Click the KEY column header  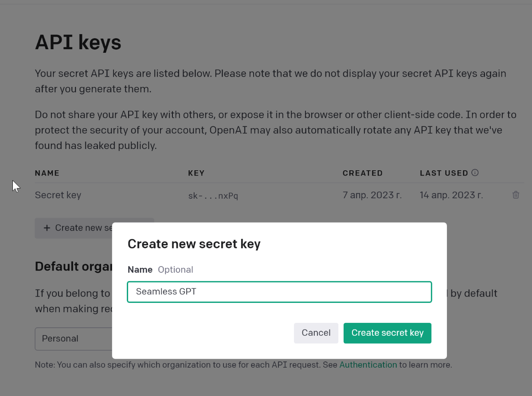click(x=196, y=173)
